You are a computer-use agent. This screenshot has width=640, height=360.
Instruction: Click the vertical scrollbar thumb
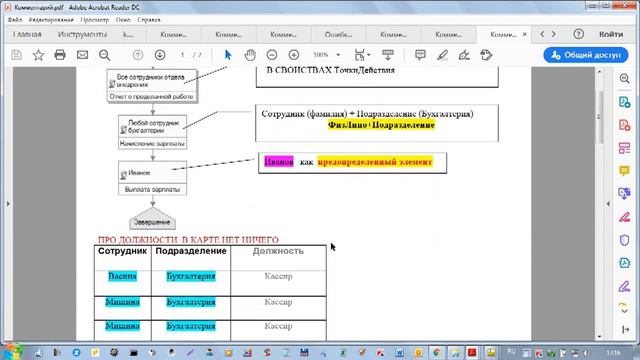pyautogui.click(x=600, y=116)
